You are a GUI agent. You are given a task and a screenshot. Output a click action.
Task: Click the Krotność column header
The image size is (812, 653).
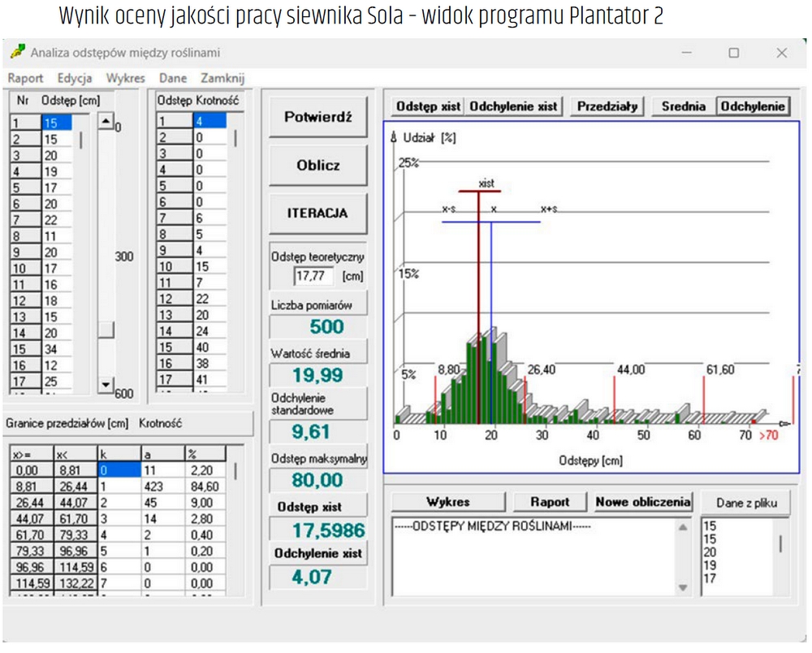point(218,101)
